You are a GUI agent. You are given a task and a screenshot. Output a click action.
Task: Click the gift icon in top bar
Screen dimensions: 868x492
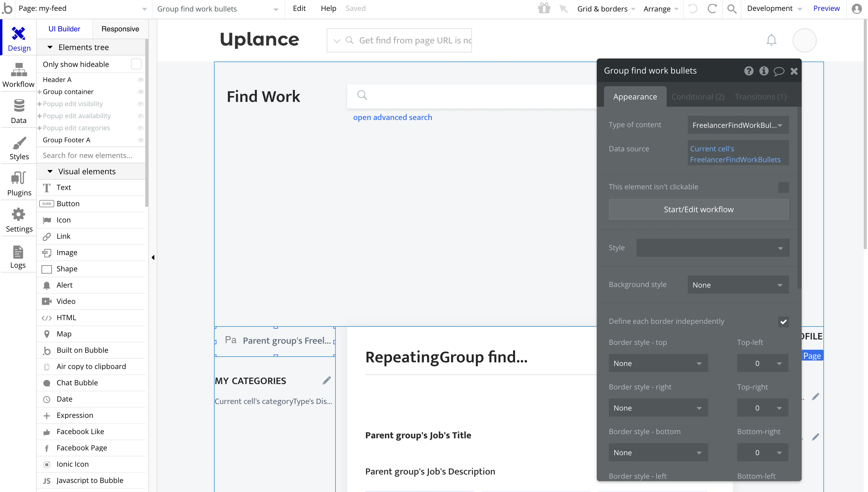pos(544,8)
